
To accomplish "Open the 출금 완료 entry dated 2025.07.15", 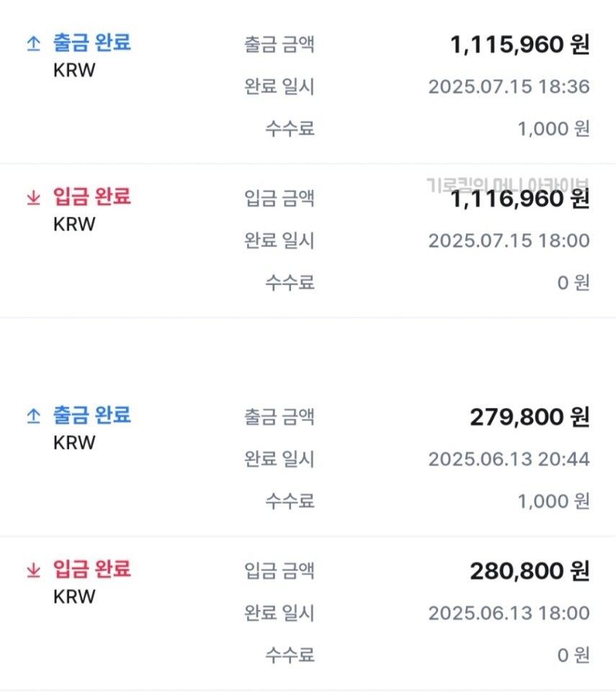I will (x=308, y=86).
